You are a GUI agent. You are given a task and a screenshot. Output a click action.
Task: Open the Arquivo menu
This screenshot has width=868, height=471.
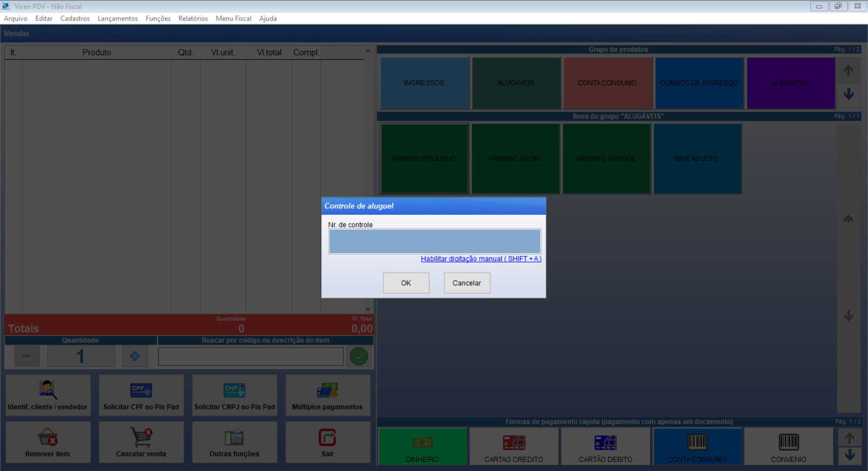click(x=16, y=19)
